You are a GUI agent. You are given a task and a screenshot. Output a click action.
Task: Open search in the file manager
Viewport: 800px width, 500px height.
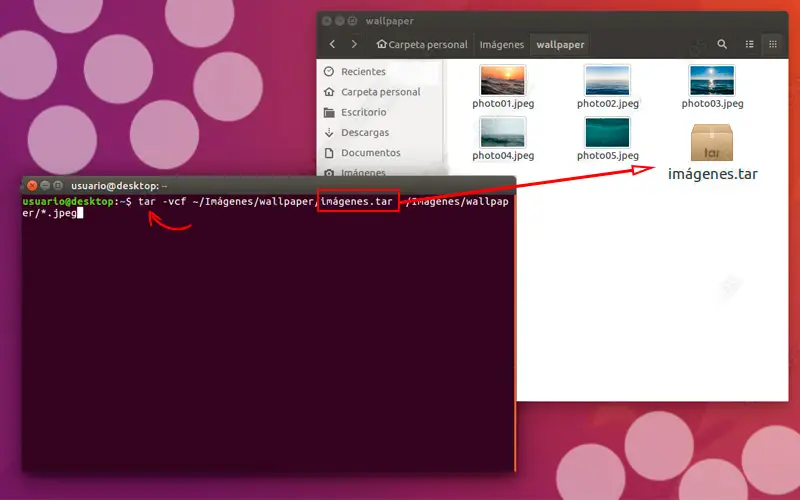722,44
